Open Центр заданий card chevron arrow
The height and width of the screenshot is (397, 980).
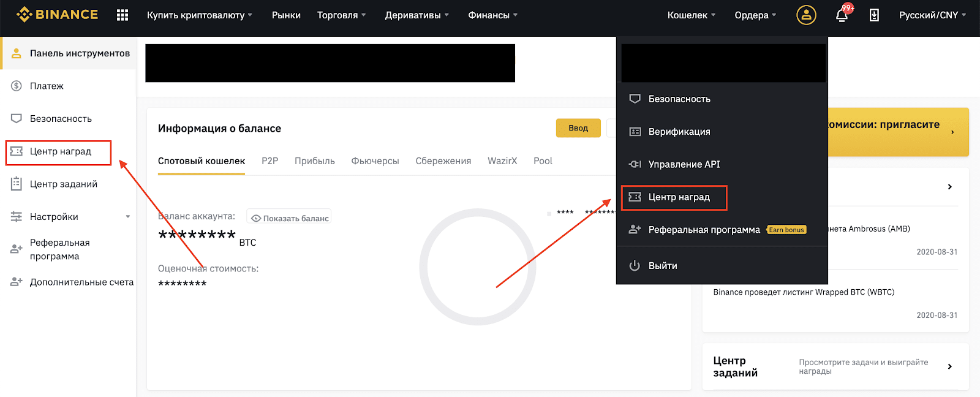click(950, 366)
